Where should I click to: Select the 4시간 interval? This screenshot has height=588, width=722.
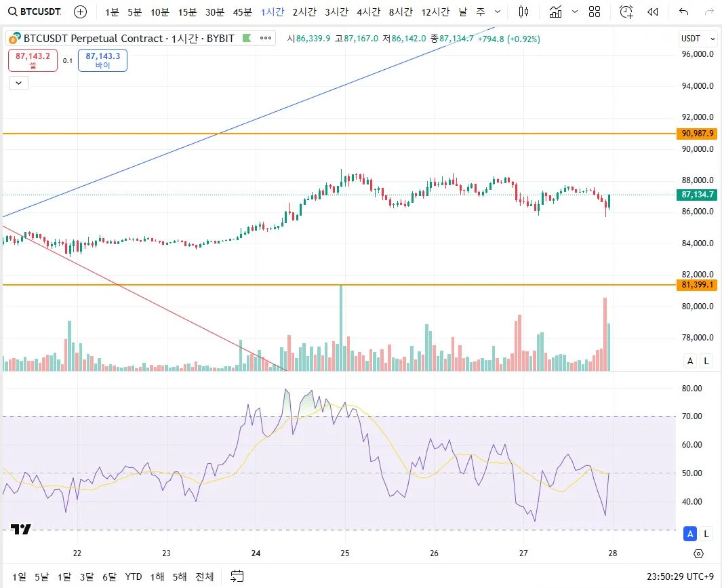[368, 12]
